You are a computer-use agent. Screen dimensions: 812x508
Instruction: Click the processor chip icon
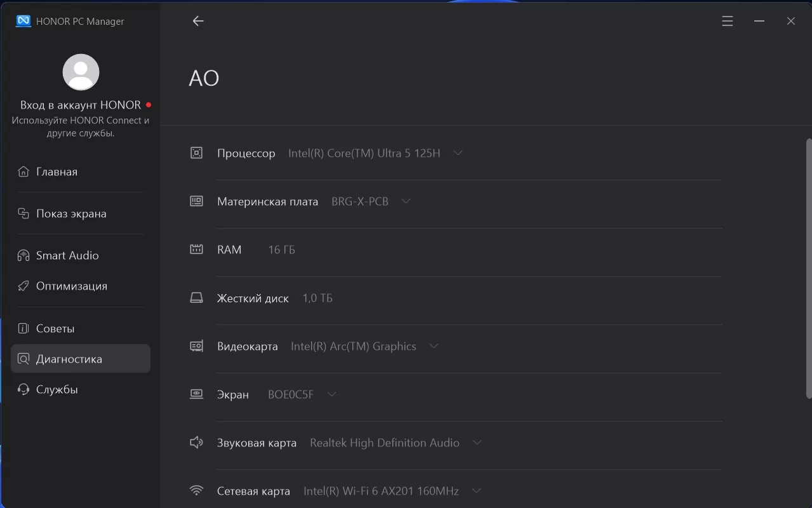pyautogui.click(x=197, y=153)
